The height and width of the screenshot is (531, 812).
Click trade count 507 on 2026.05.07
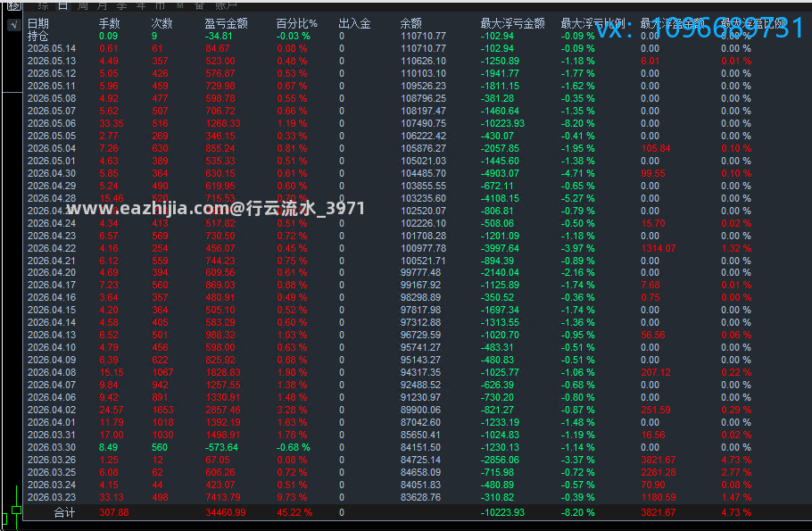[160, 111]
